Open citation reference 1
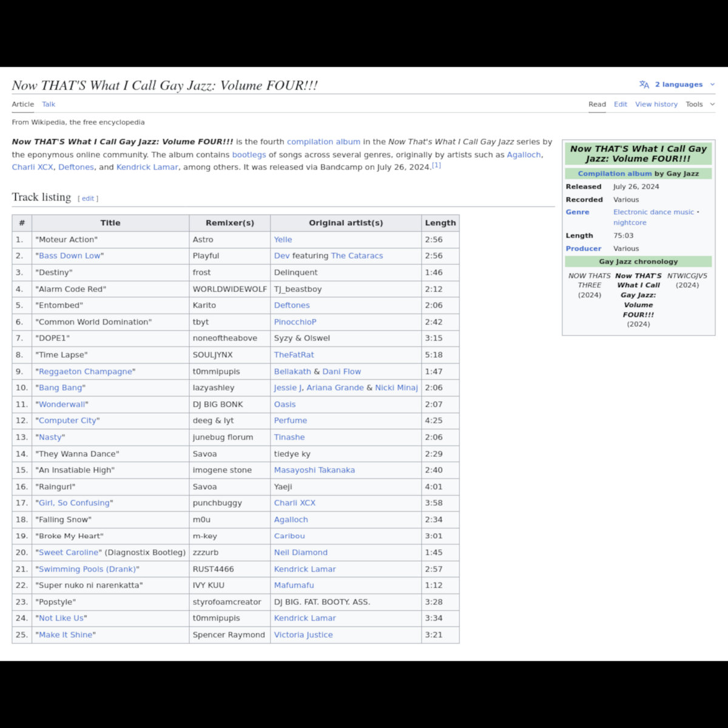 point(436,165)
